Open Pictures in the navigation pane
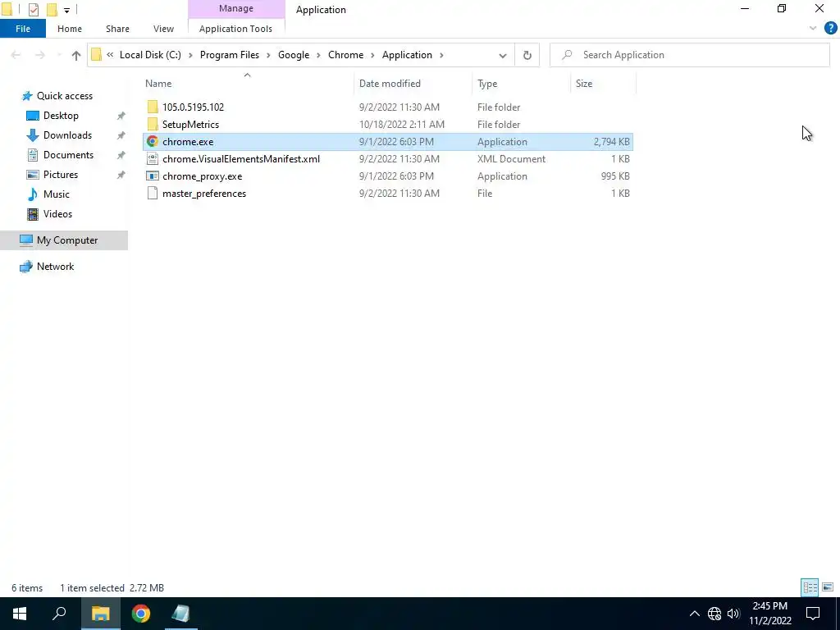This screenshot has width=840, height=630. [60, 175]
